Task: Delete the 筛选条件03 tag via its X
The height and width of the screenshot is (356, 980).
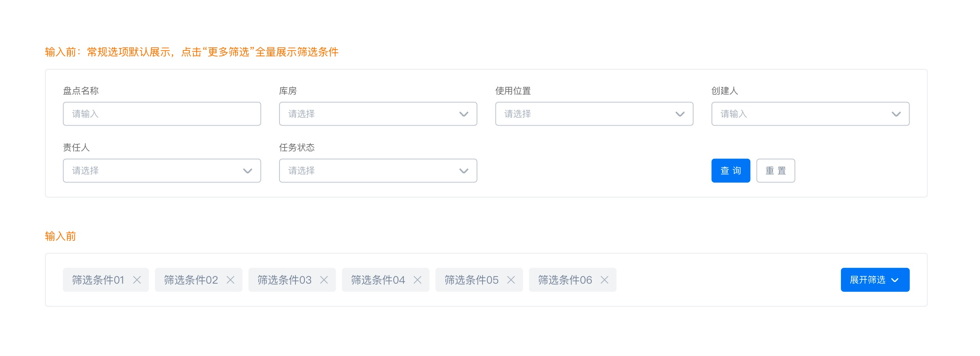Action: (324, 280)
